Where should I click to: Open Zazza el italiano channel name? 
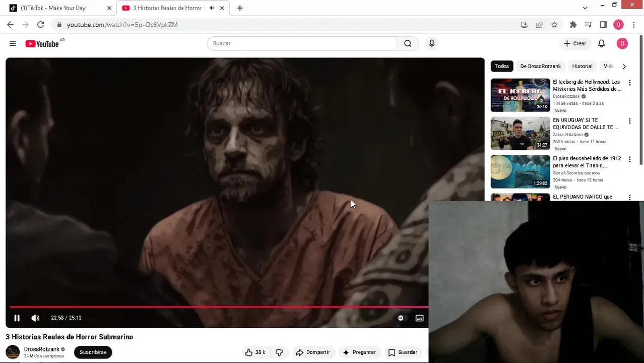[x=568, y=135]
